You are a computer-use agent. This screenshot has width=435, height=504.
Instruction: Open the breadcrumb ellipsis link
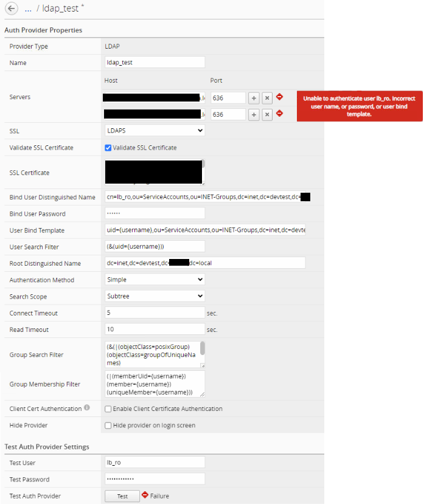tap(28, 9)
